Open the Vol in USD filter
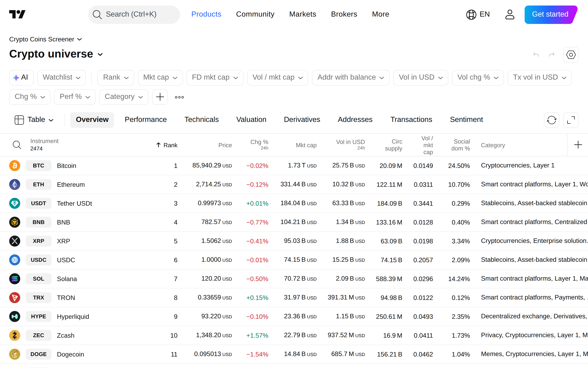 pyautogui.click(x=421, y=78)
